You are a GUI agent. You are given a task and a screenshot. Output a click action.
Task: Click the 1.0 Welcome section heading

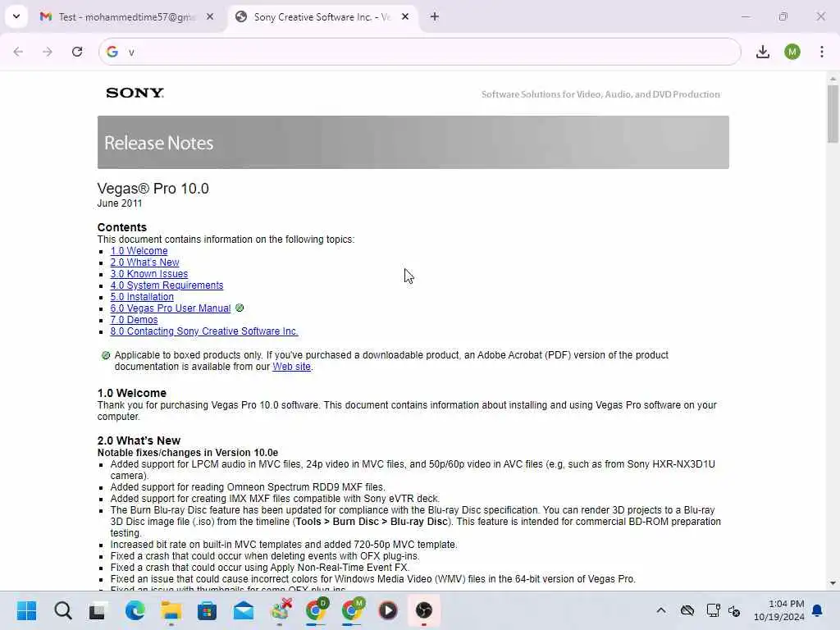pos(132,393)
